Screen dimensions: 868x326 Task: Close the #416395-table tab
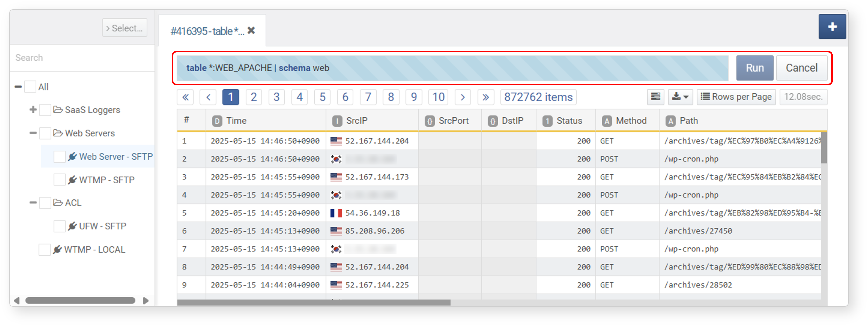[x=251, y=31]
